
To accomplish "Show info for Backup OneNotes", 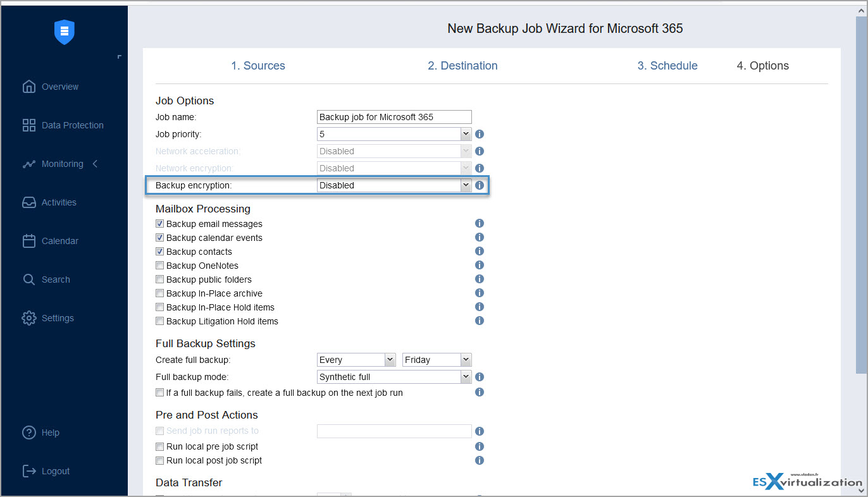I will [x=480, y=265].
